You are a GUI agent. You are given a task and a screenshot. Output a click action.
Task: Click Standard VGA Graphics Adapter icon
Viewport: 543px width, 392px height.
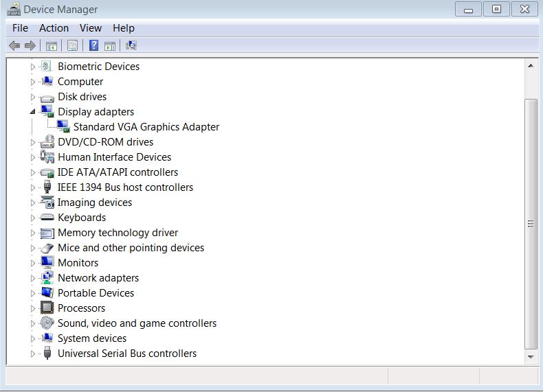63,126
